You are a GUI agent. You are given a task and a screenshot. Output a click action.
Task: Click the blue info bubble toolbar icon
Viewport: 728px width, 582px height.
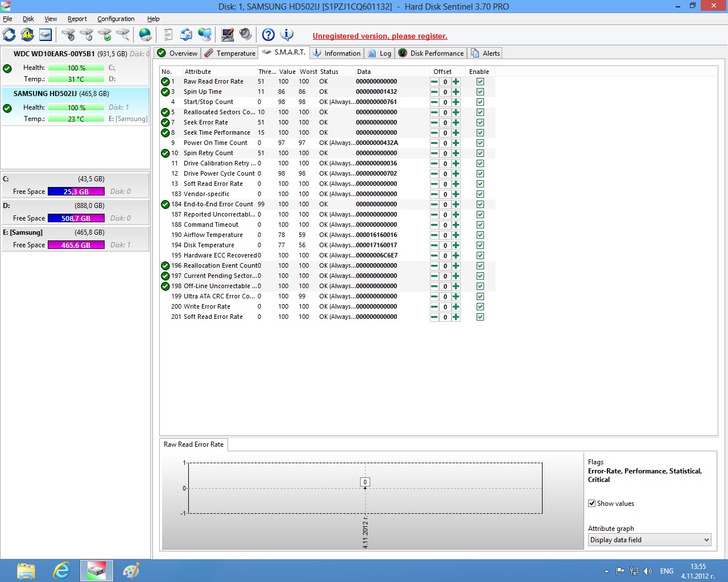click(287, 35)
